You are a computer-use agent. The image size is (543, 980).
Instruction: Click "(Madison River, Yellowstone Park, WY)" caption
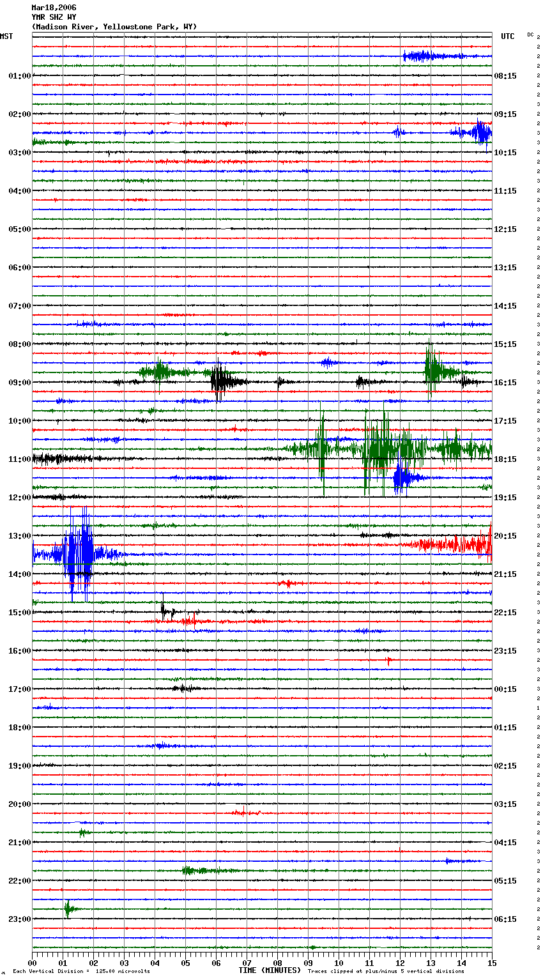pos(114,27)
